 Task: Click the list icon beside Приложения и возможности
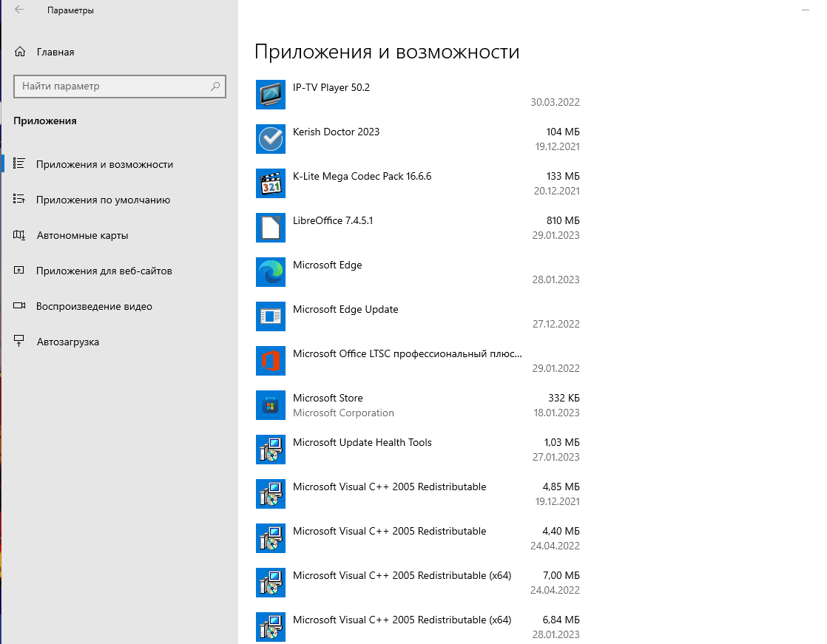(x=19, y=163)
